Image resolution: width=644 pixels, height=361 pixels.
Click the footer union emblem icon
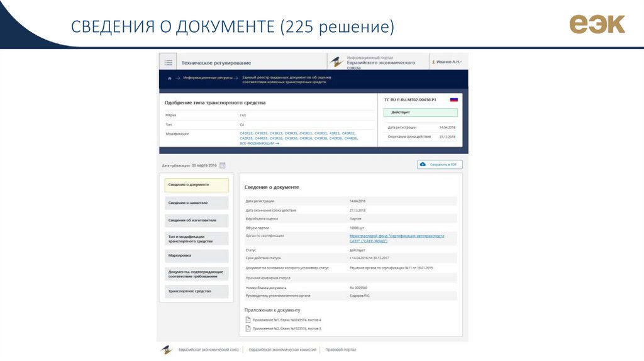[166, 349]
